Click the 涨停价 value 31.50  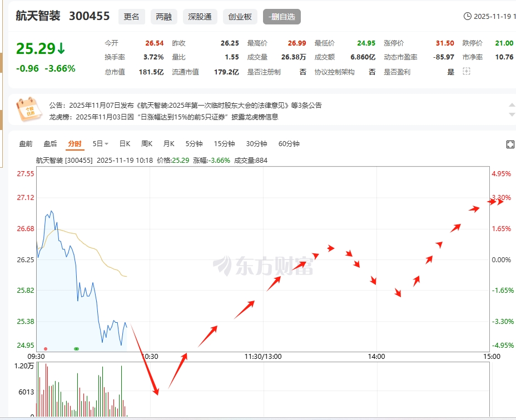click(x=445, y=43)
